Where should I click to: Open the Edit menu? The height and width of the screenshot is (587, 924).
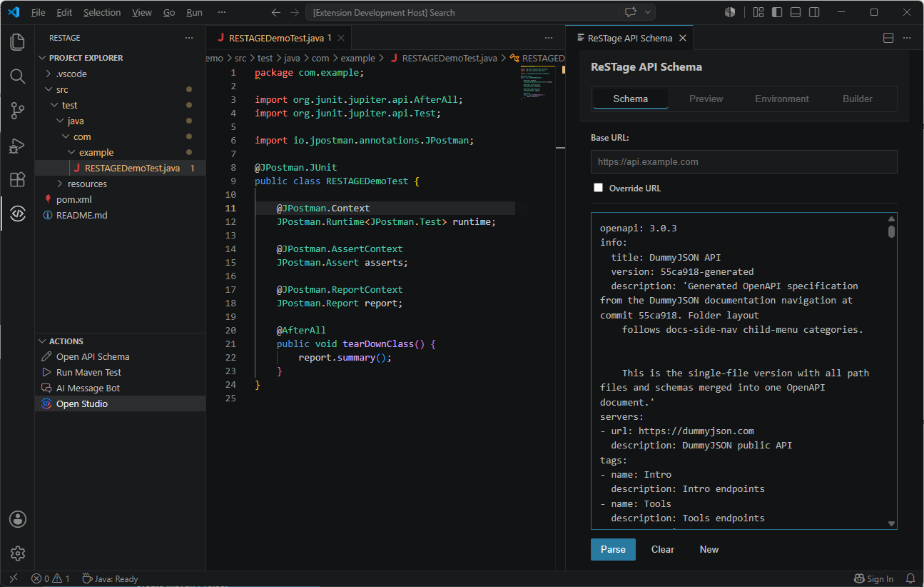(64, 12)
